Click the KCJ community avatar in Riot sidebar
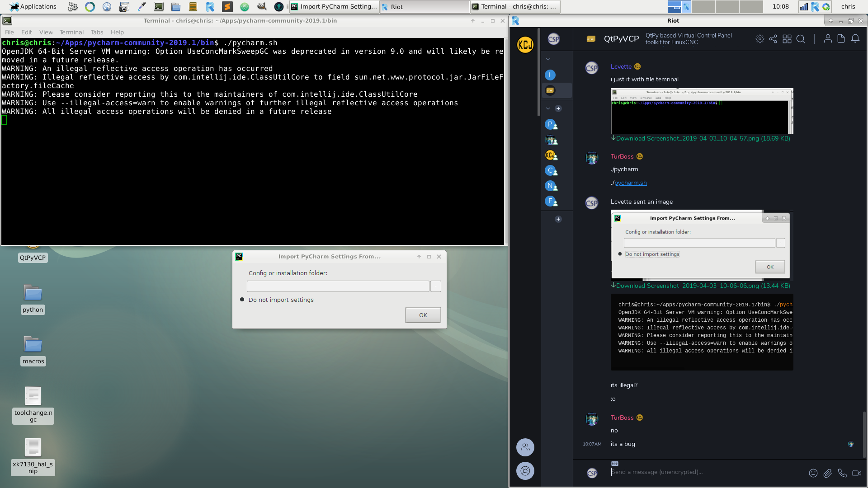The width and height of the screenshot is (868, 488). click(525, 45)
